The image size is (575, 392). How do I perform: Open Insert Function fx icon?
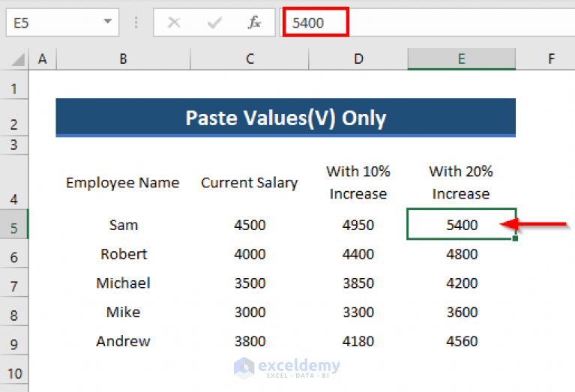[254, 22]
